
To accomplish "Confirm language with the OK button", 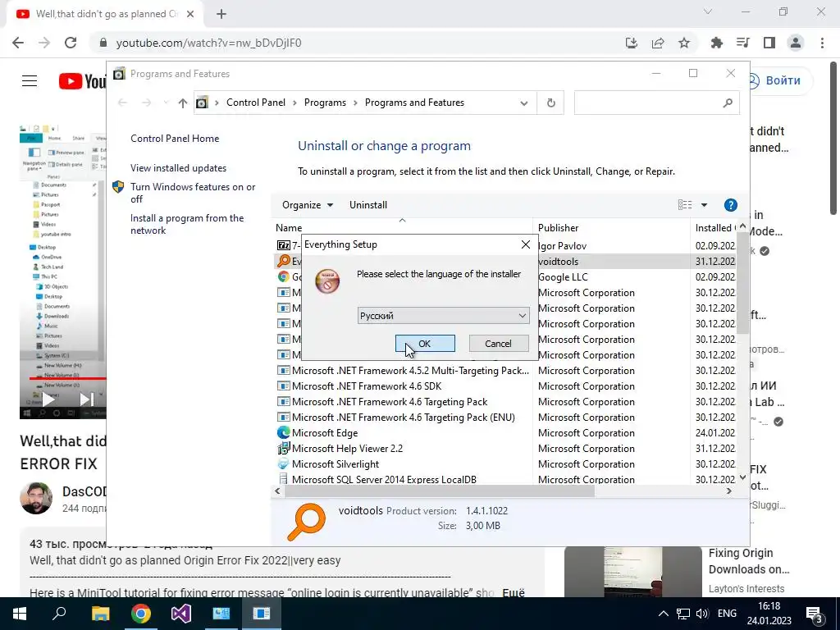I will (x=425, y=344).
